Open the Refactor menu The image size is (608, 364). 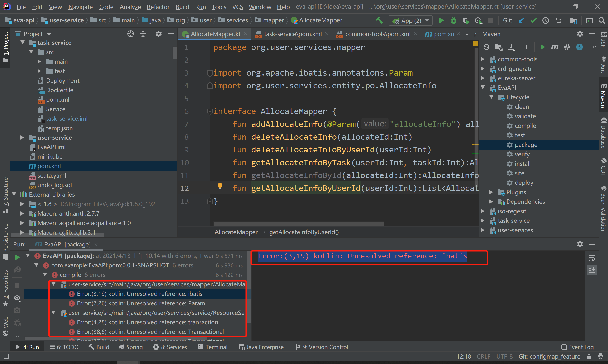158,7
